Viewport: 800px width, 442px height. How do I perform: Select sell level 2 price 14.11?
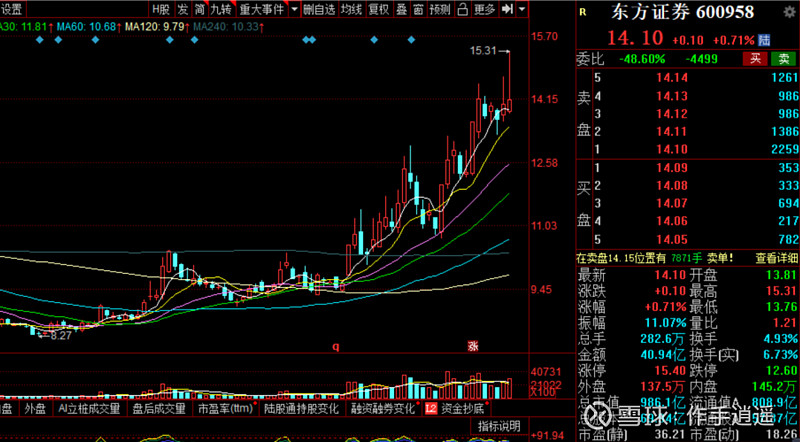coord(672,131)
